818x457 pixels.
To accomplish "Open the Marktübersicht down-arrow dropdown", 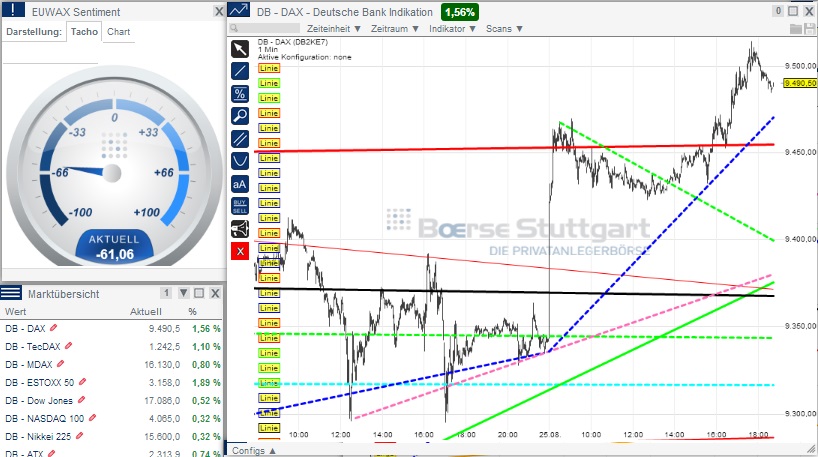I will coord(184,293).
